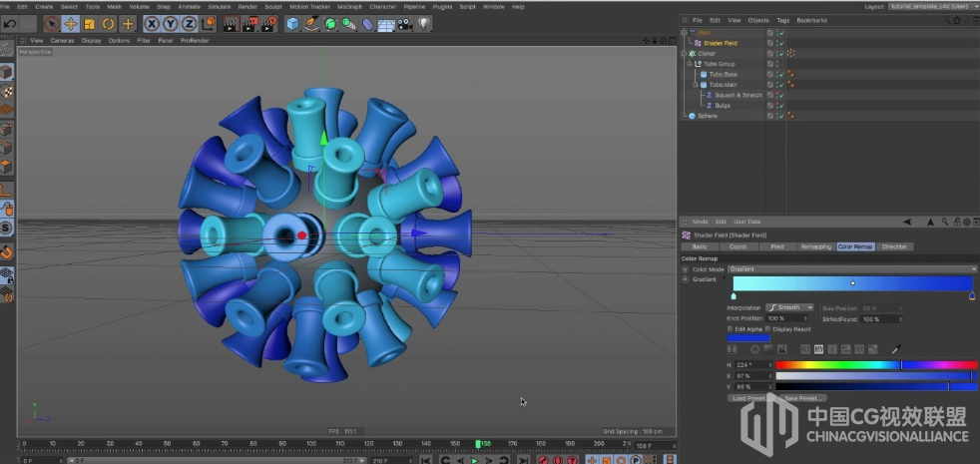Image resolution: width=980 pixels, height=464 pixels.
Task: Add a floor environment object
Action: 386,24
